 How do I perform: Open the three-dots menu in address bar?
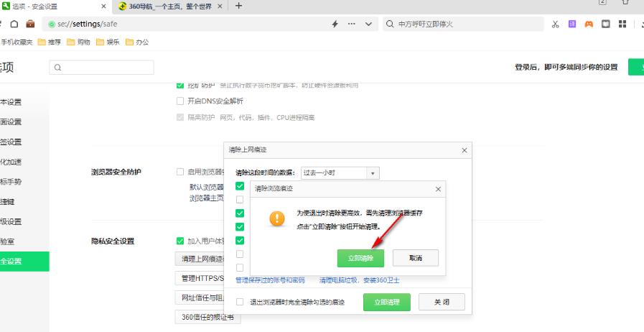point(352,24)
